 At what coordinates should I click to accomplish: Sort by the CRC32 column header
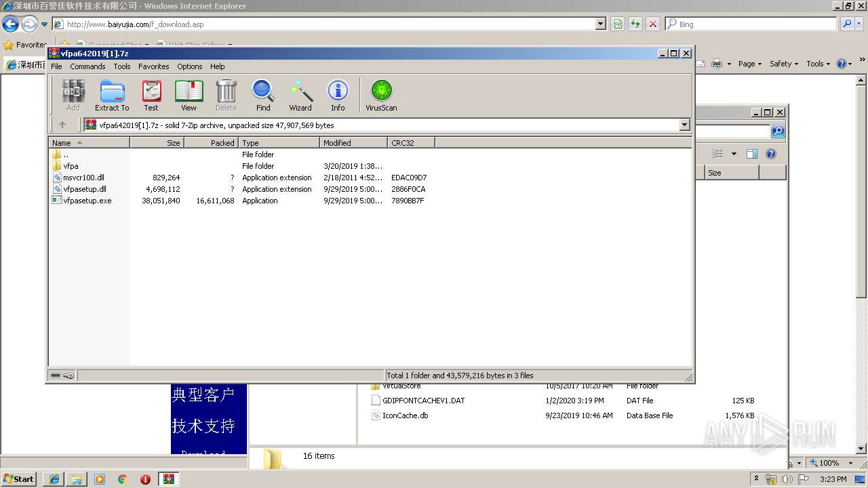[x=411, y=143]
